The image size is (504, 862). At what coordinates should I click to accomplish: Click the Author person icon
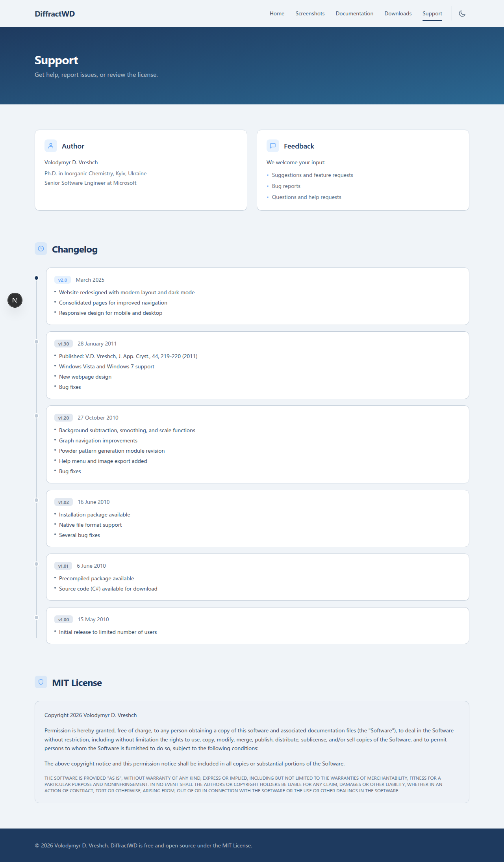(51, 146)
